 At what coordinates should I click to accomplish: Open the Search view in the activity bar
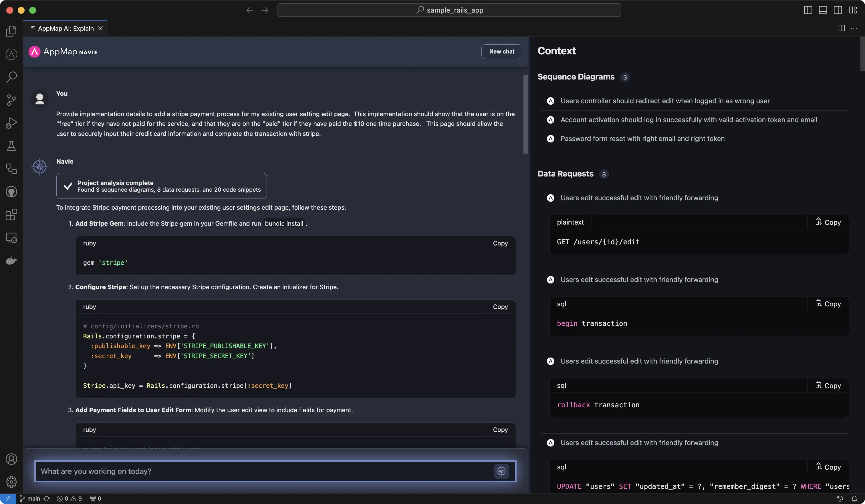pos(11,77)
